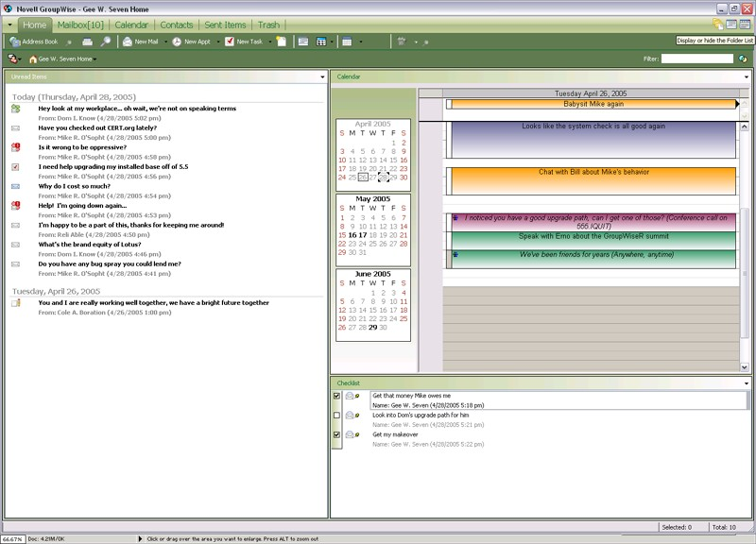Toggle the box left of 'Babysit Mike again'
Viewport: 756px width, 544px height.
point(449,104)
